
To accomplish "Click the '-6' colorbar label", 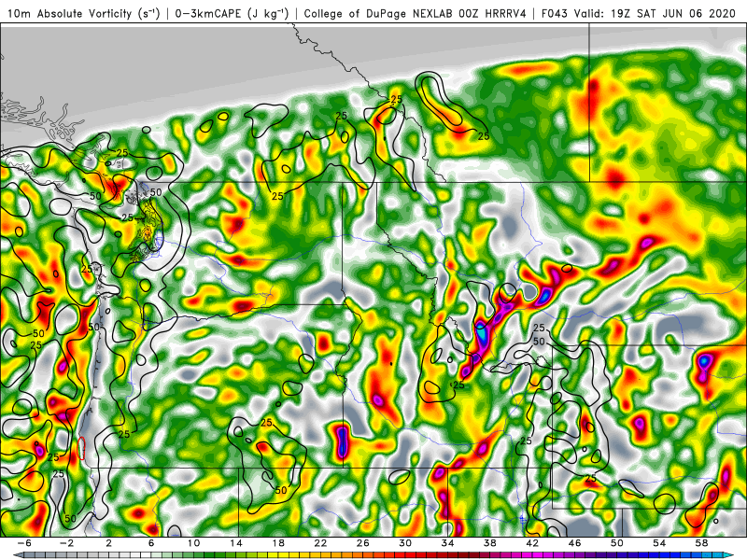I will (x=25, y=543).
